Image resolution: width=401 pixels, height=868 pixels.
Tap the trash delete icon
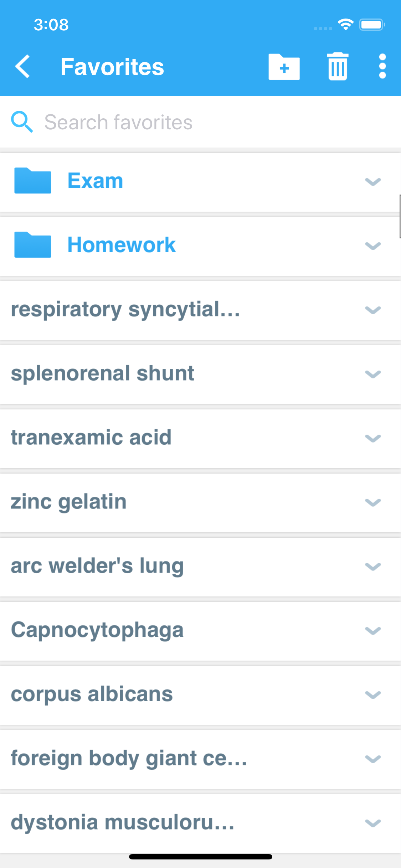[338, 67]
